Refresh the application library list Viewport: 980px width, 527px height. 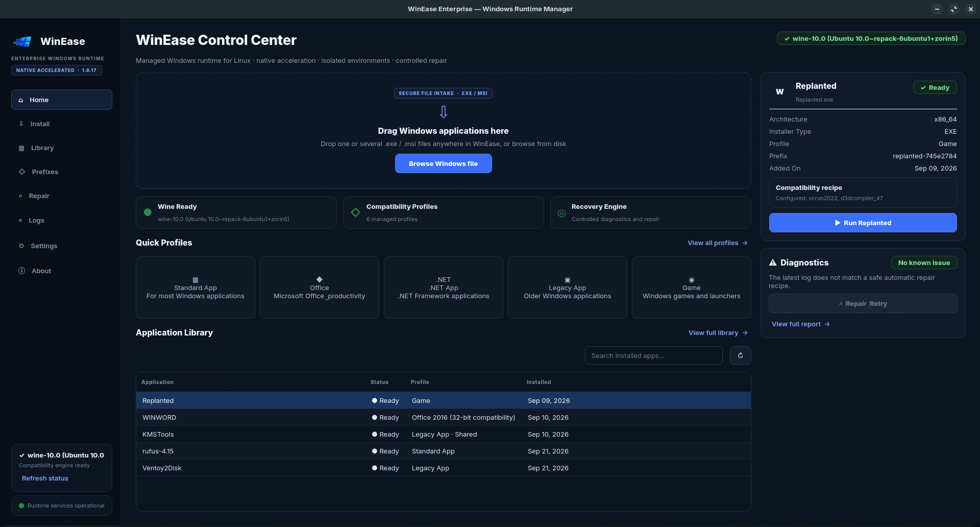click(x=740, y=355)
